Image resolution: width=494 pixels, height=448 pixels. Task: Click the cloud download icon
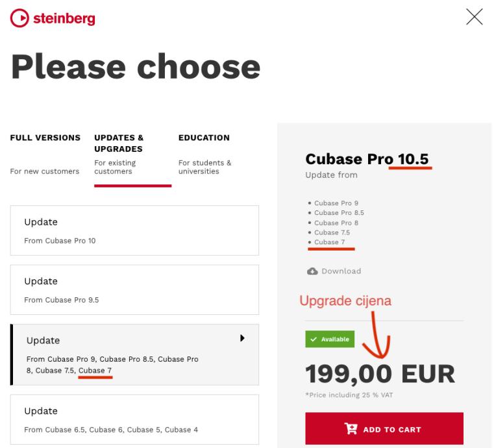point(312,271)
